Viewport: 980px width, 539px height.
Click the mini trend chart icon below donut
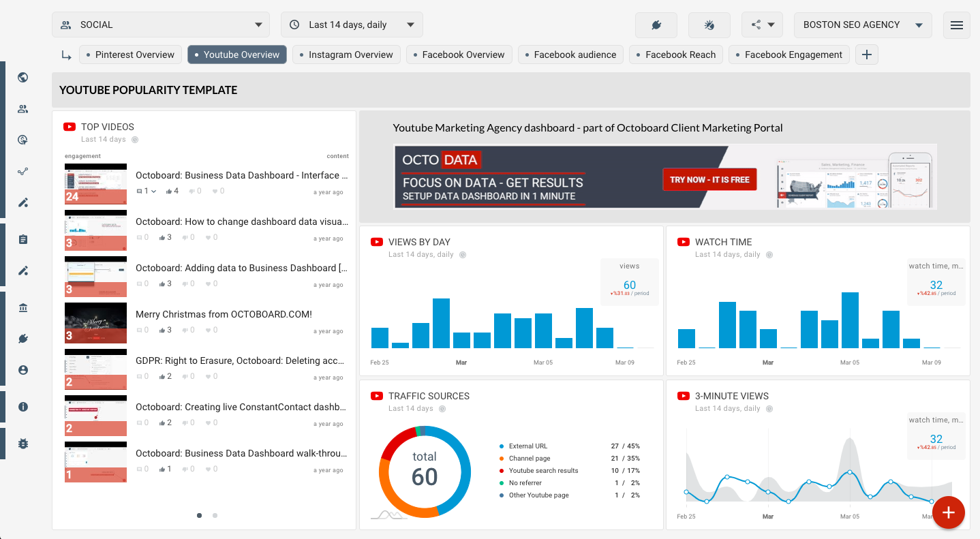(x=389, y=514)
